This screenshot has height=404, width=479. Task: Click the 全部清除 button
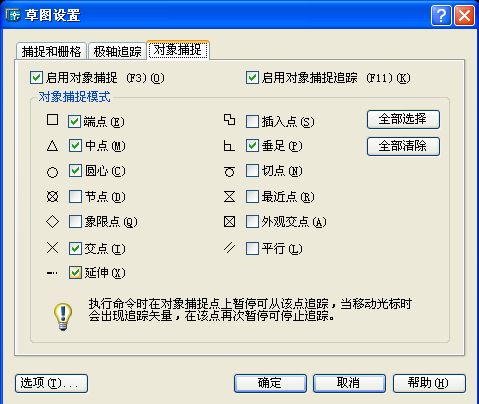pyautogui.click(x=403, y=146)
